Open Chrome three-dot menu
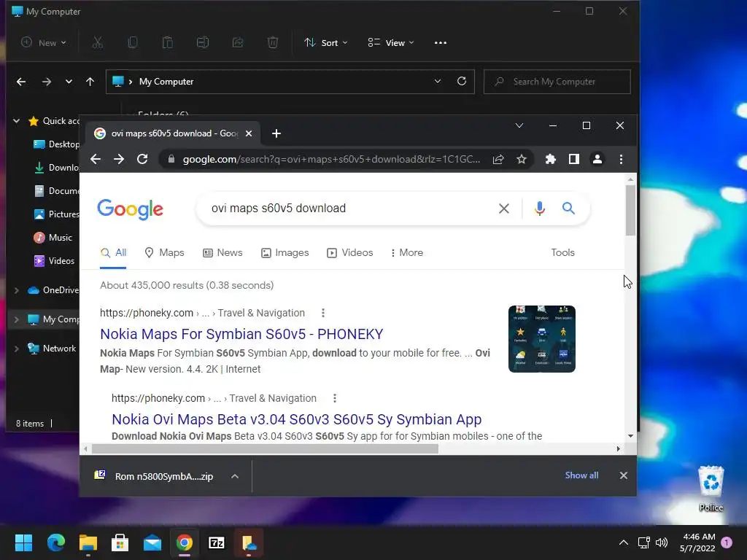 (621, 159)
